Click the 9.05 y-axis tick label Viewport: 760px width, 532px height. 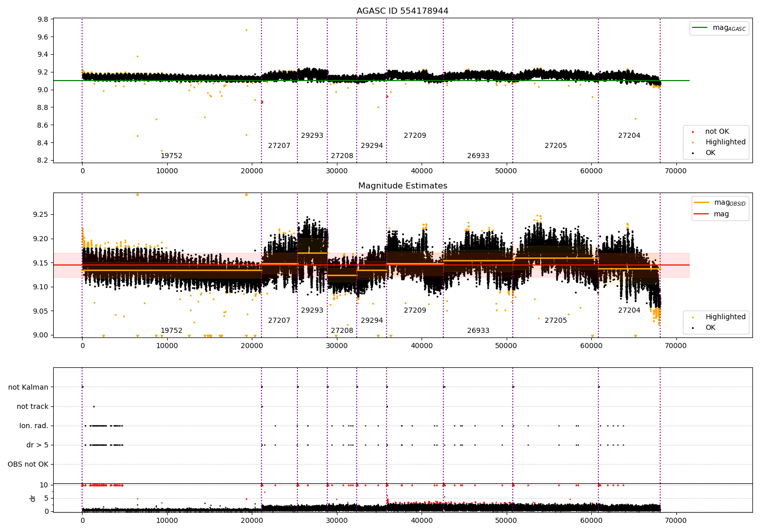(41, 311)
